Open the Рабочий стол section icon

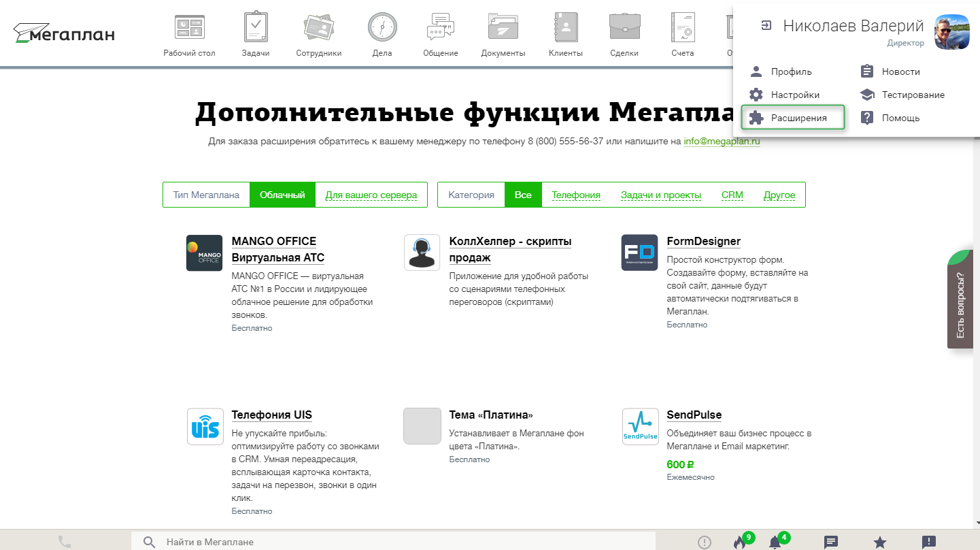coord(189,27)
